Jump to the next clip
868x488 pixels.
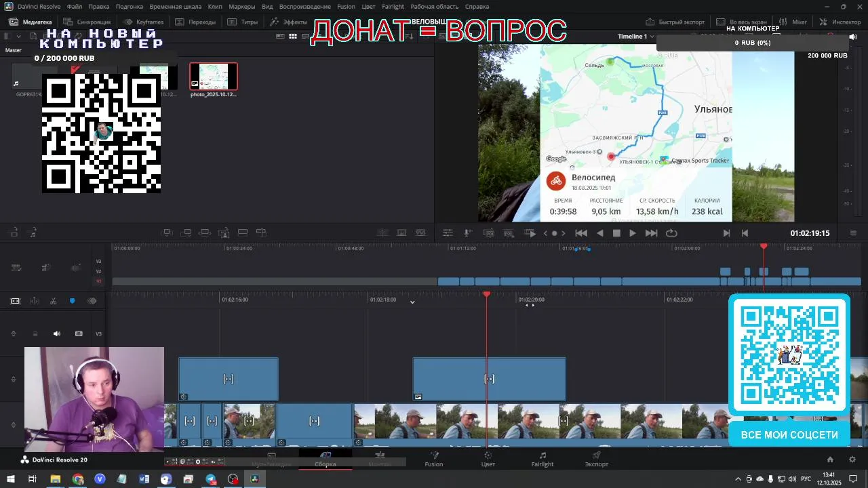click(x=651, y=233)
